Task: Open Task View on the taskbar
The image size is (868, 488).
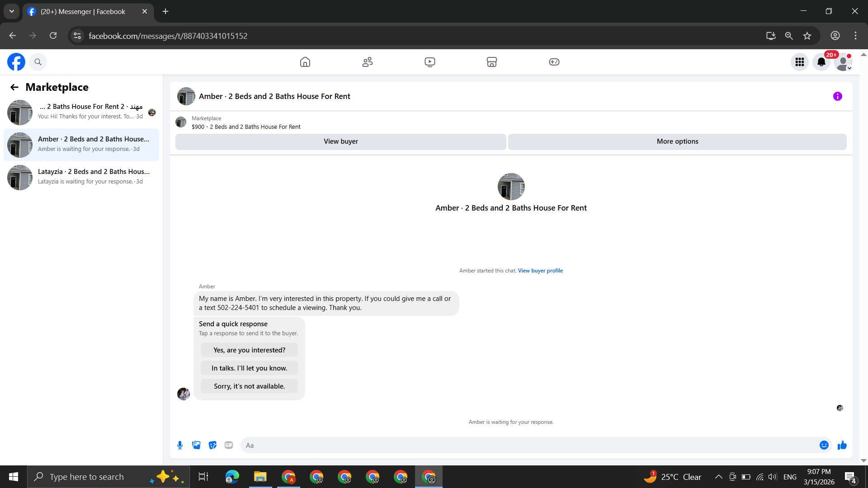Action: [x=203, y=477]
